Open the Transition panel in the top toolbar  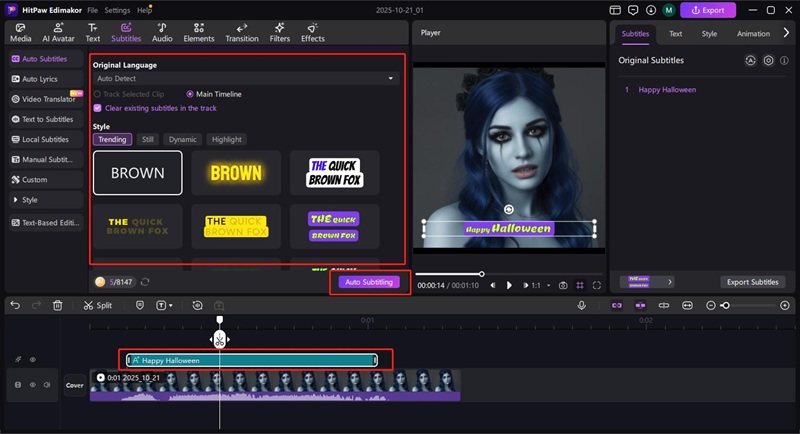tap(242, 32)
